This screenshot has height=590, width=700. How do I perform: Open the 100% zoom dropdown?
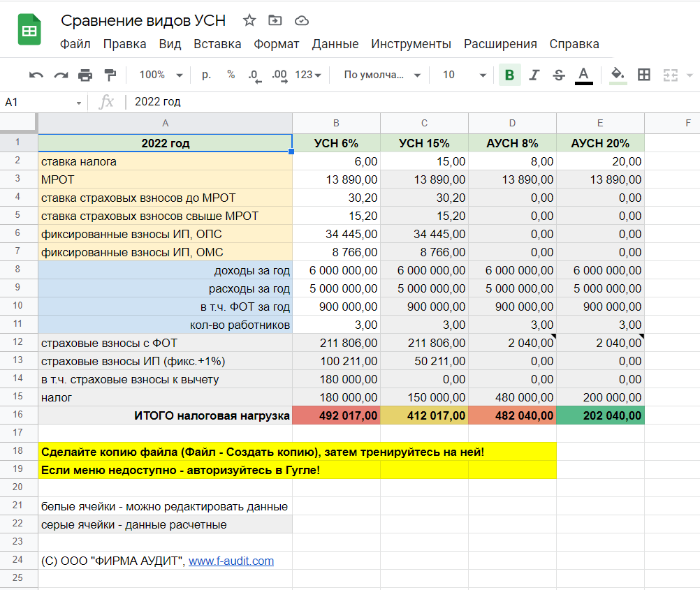161,75
